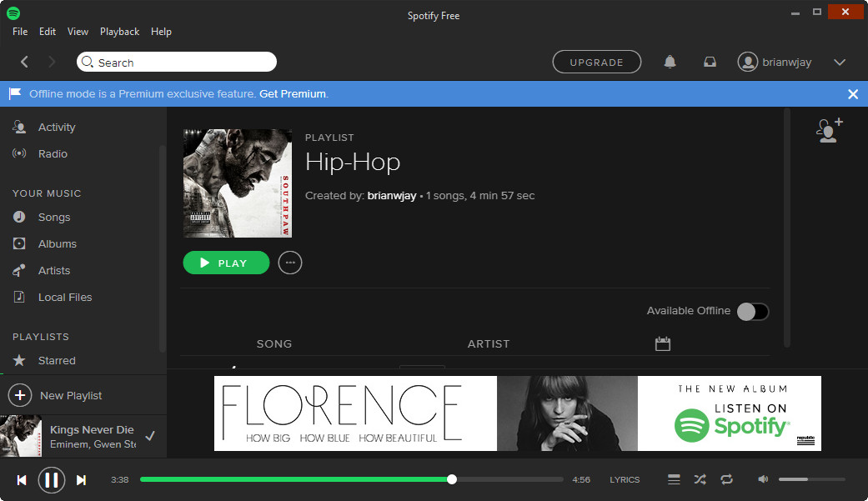This screenshot has width=868, height=501.
Task: Open the Playback menu
Action: tap(119, 32)
